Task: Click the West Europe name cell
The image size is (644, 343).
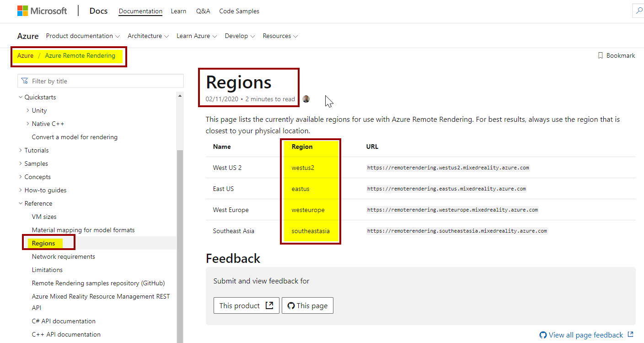Action: pos(231,210)
